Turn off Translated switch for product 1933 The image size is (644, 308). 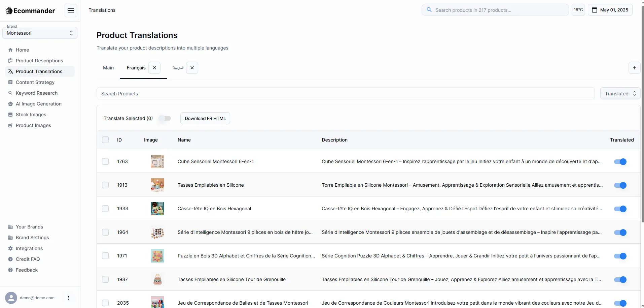pyautogui.click(x=620, y=209)
